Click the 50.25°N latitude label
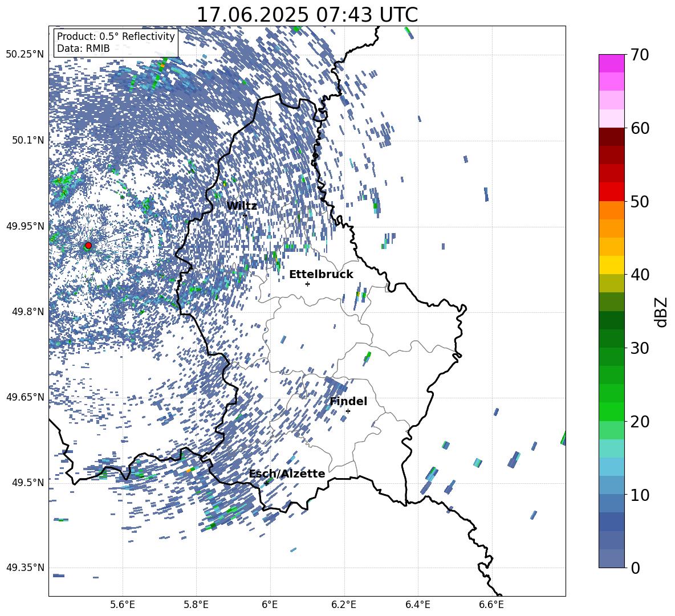Viewport: 675px width, 616px height. [25, 54]
